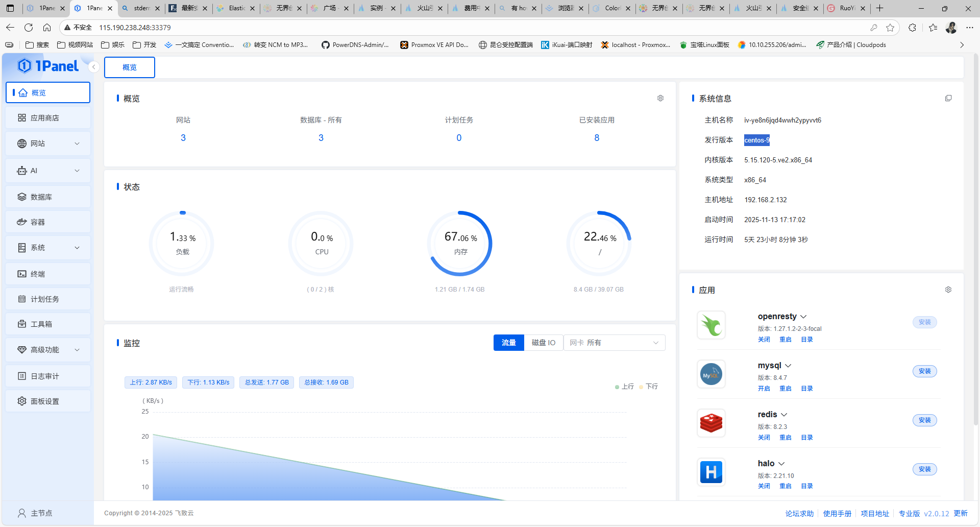Click the 更新 update link in footer

click(960, 513)
